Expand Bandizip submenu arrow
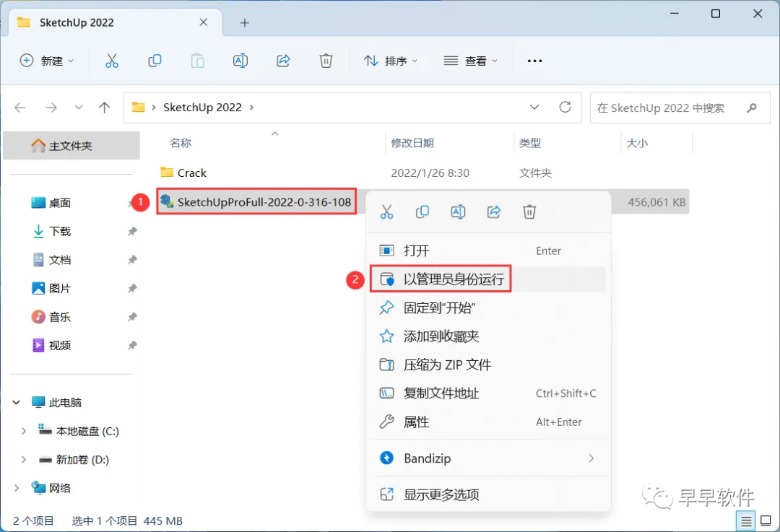780x532 pixels. click(591, 458)
